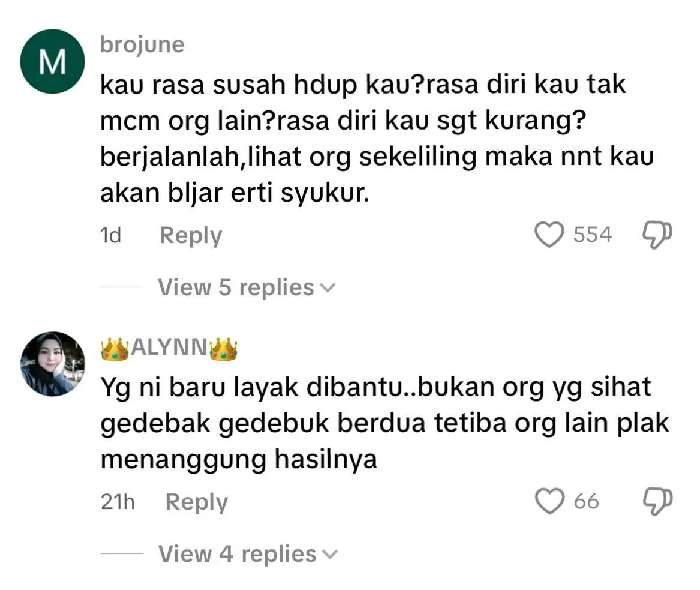
Task: Select ALYNN's comment text about layak dibantu
Action: pos(384,423)
